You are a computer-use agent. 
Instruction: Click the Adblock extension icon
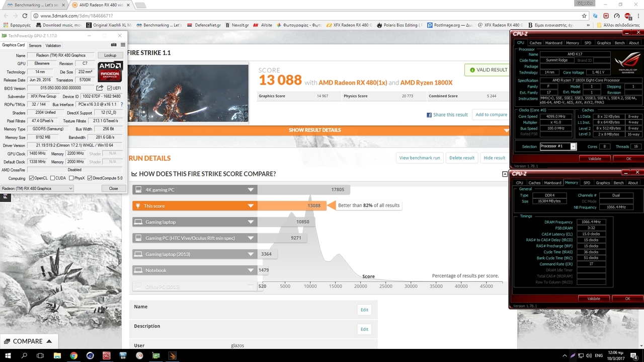tap(627, 16)
